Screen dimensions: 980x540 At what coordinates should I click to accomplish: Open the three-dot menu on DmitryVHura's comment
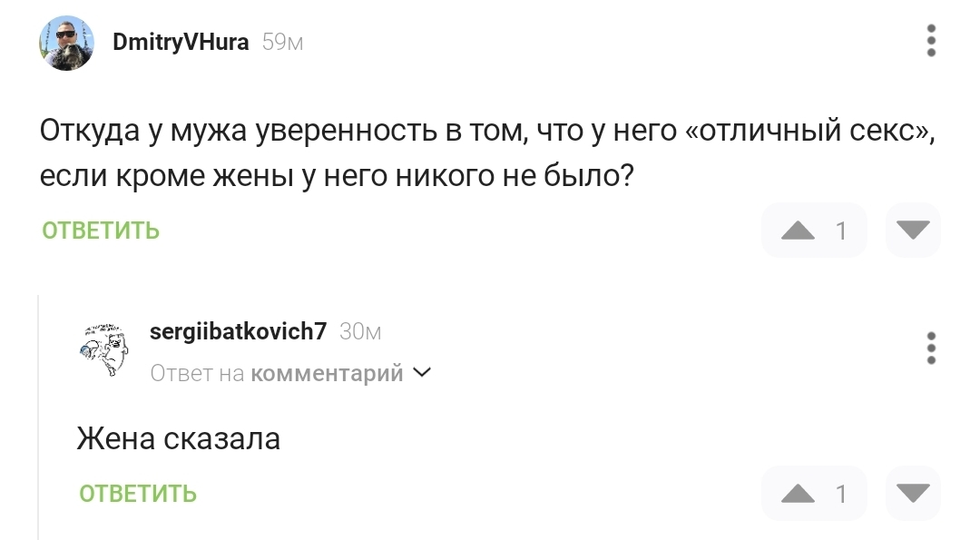[x=931, y=42]
